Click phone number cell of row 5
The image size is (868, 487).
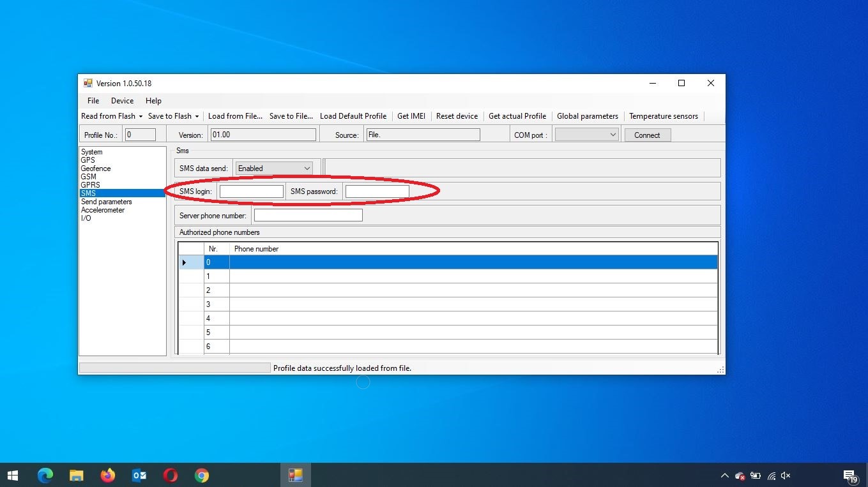(x=473, y=333)
